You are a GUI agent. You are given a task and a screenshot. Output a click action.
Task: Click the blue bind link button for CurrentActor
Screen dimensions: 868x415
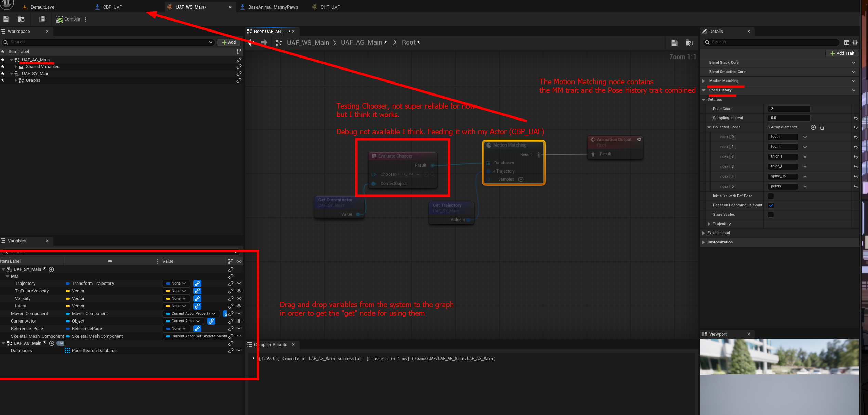point(211,321)
